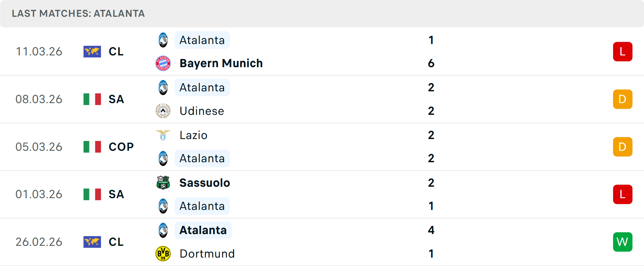Click the Udinese club crest
The width and height of the screenshot is (644, 266).
tap(163, 111)
